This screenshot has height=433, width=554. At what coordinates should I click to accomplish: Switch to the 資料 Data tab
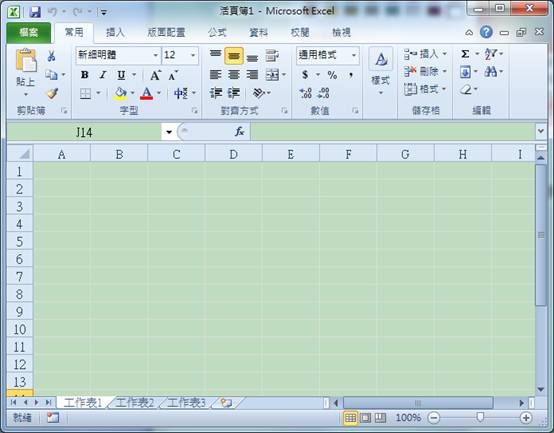pyautogui.click(x=259, y=32)
